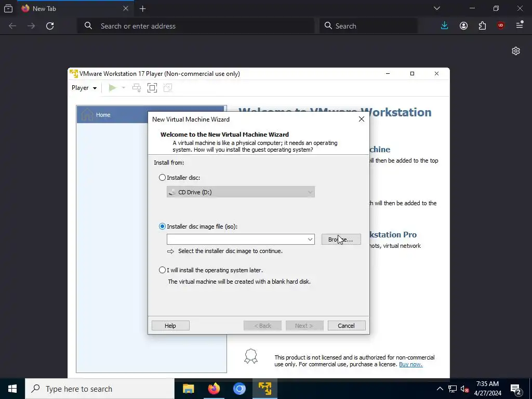Go forward in Firefox
Image resolution: width=532 pixels, height=399 pixels.
[31, 26]
